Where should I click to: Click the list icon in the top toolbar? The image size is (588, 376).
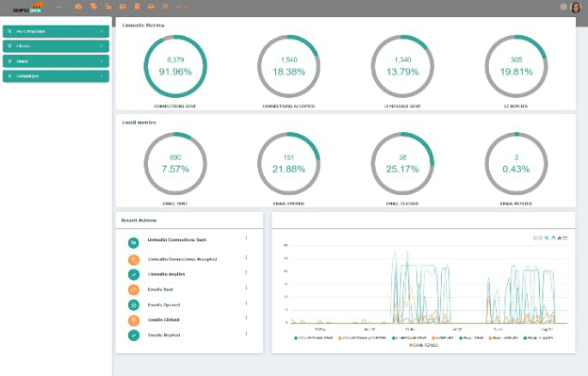tap(165, 6)
